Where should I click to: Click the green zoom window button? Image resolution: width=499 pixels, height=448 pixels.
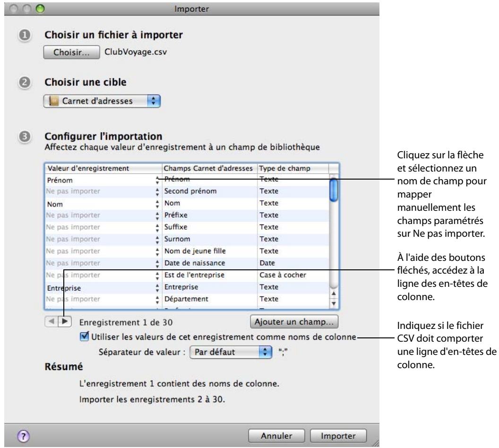pyautogui.click(x=40, y=9)
